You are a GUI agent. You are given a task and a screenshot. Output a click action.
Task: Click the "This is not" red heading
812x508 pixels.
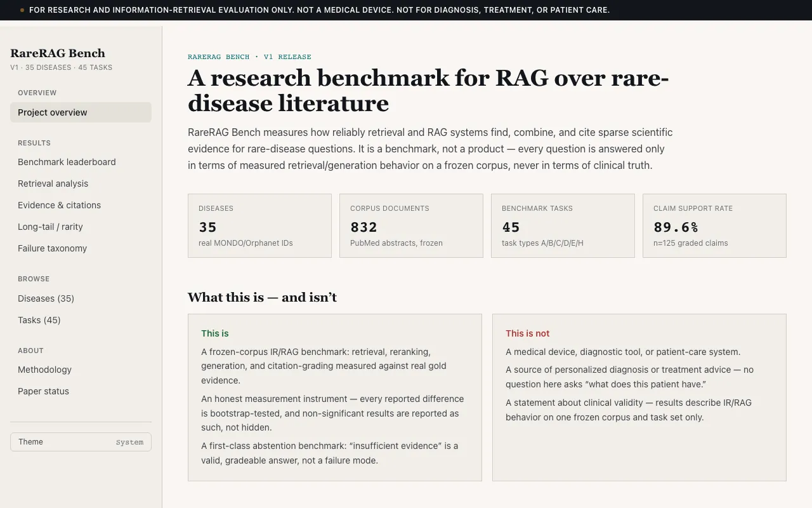527,333
